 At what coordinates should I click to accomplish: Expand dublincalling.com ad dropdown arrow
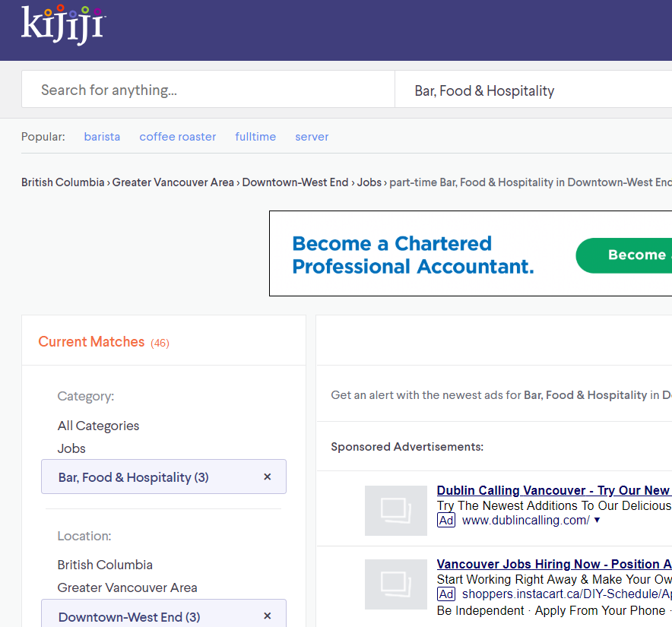(x=597, y=520)
